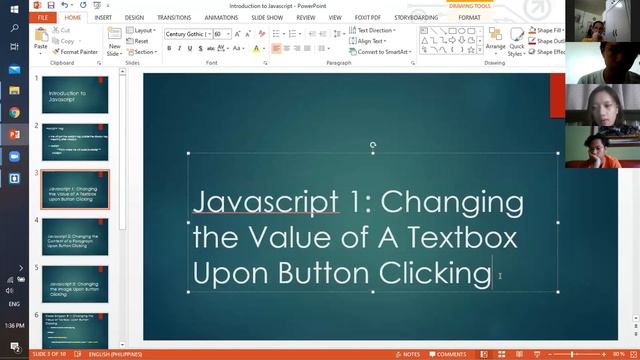This screenshot has height=360, width=640.
Task: Click the Undo arrow icon
Action: [64, 5]
